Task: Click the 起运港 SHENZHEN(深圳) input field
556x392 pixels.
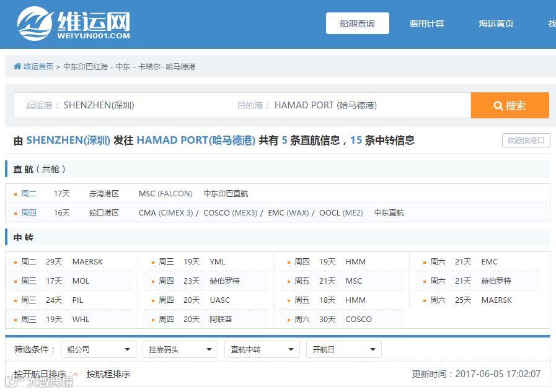Action: click(x=121, y=105)
